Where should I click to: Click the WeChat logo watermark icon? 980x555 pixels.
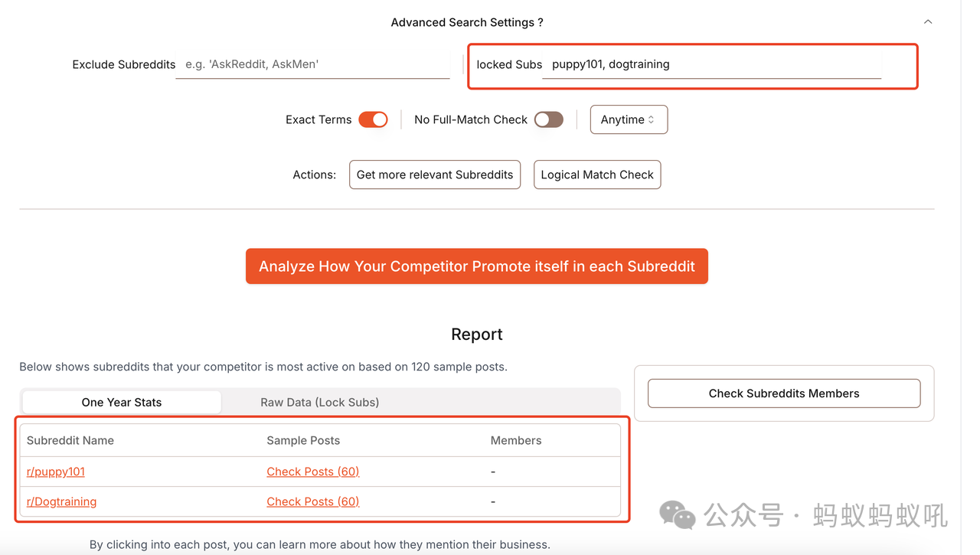coord(677,515)
